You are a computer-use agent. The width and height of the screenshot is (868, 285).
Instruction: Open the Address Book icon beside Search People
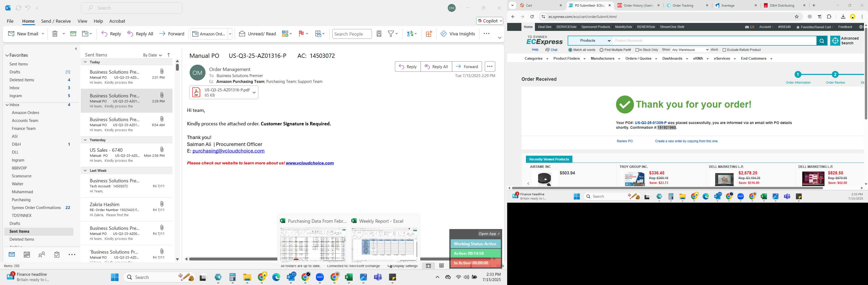point(379,34)
